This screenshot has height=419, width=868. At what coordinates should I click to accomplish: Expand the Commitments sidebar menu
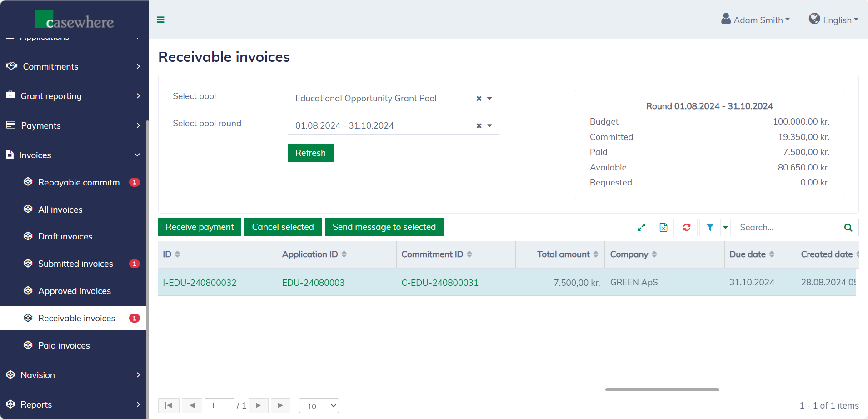(x=73, y=66)
